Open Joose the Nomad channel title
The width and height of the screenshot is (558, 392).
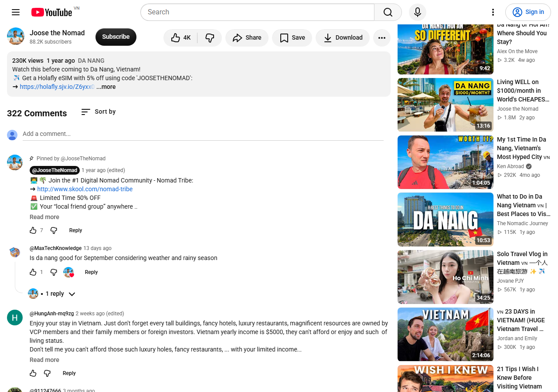click(57, 33)
